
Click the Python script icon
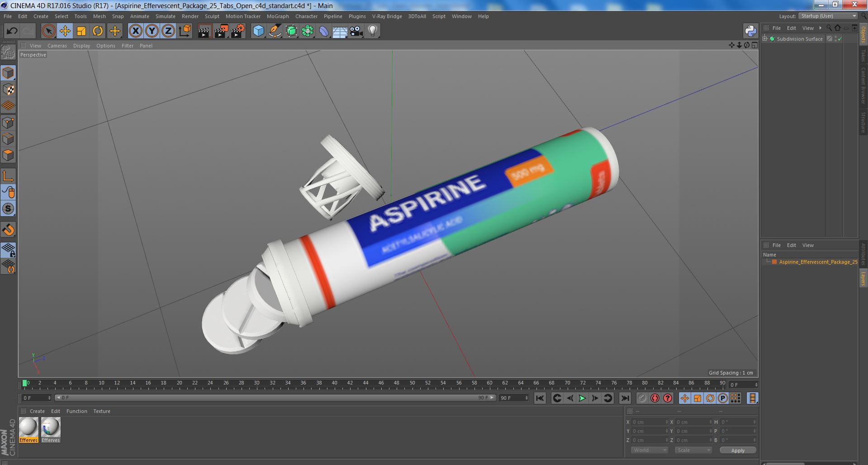click(750, 31)
